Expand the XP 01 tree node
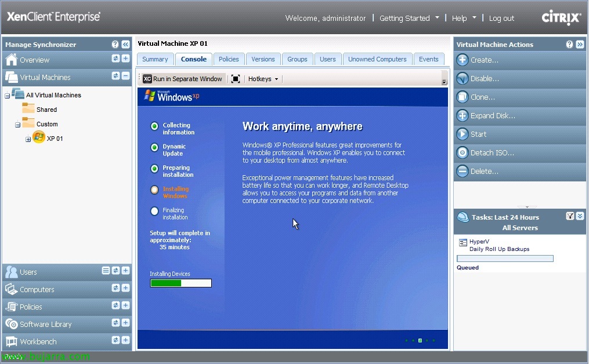The image size is (589, 364). [x=28, y=139]
